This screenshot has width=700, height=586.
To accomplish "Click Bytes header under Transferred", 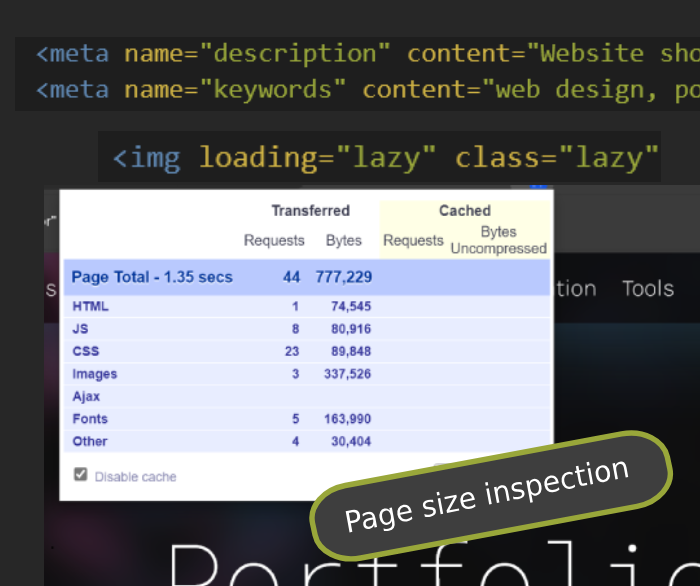I will (343, 241).
